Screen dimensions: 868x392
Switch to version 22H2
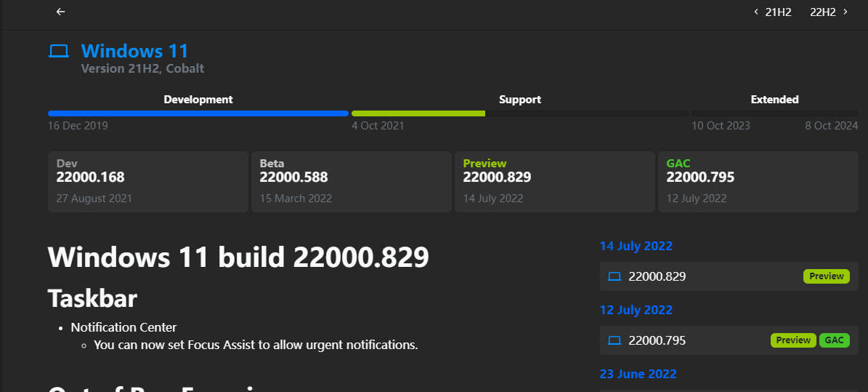(823, 12)
